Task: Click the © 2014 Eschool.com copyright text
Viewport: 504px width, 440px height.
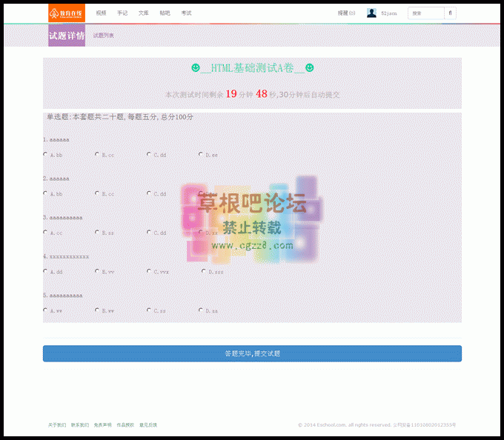Action: click(377, 425)
